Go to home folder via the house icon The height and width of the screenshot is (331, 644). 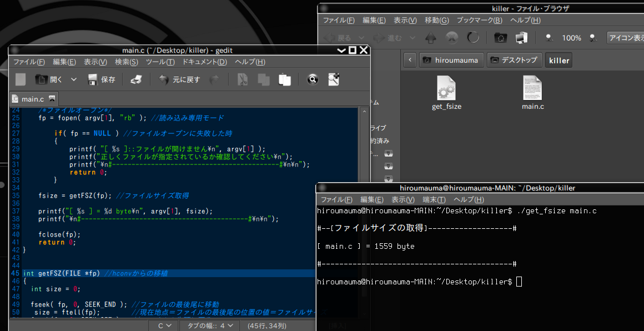click(x=500, y=38)
